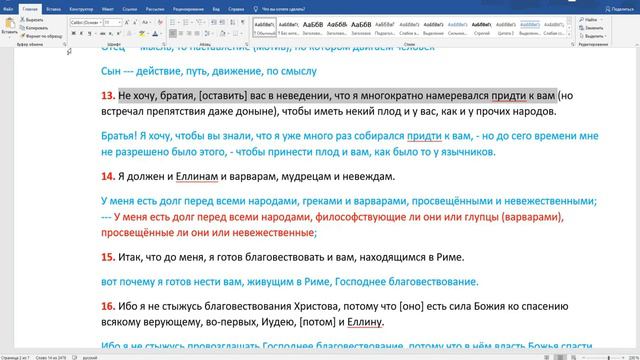Screen dimensions: 640x360
Task: Open text effects in the font group
Action: pyautogui.click(x=129, y=33)
